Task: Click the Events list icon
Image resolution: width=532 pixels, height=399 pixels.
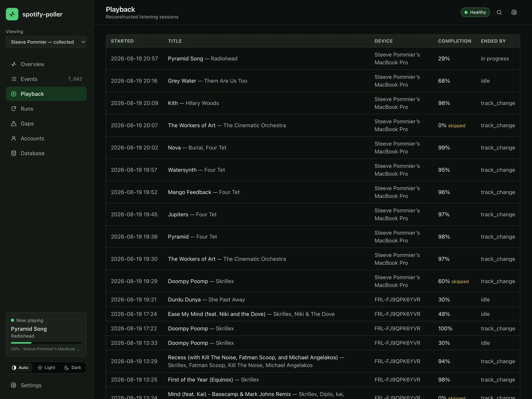Action: pyautogui.click(x=14, y=79)
